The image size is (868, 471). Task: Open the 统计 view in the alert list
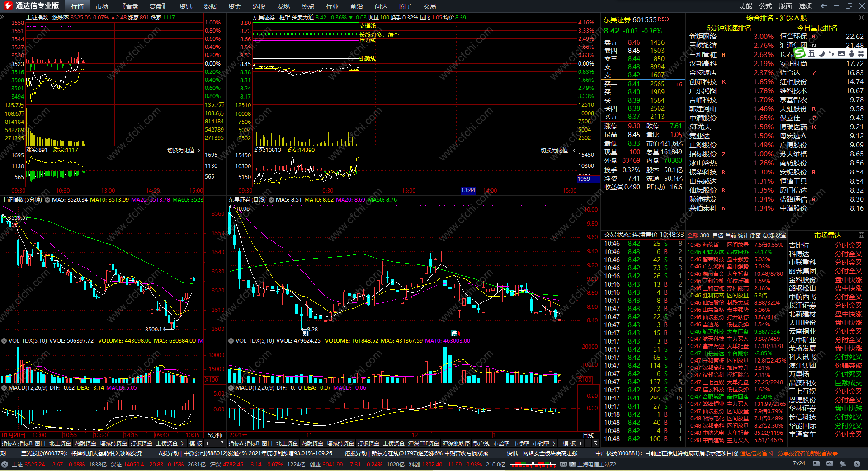(743, 235)
